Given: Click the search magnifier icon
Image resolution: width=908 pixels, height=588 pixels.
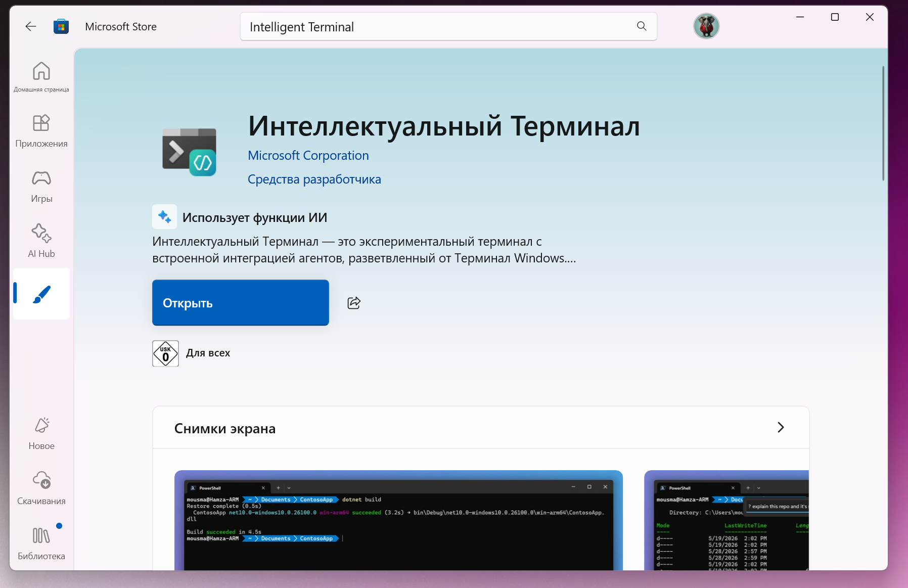Looking at the screenshot, I should pos(642,26).
